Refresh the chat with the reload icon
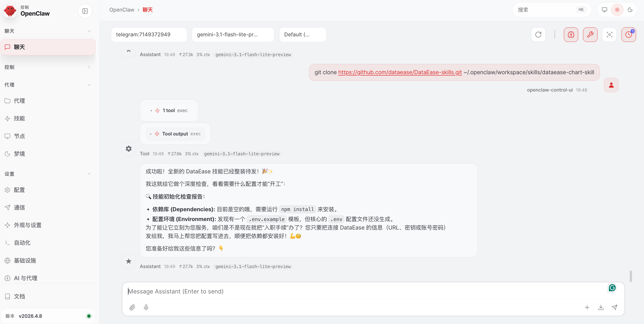Viewport: 644px width, 324px height. (539, 35)
